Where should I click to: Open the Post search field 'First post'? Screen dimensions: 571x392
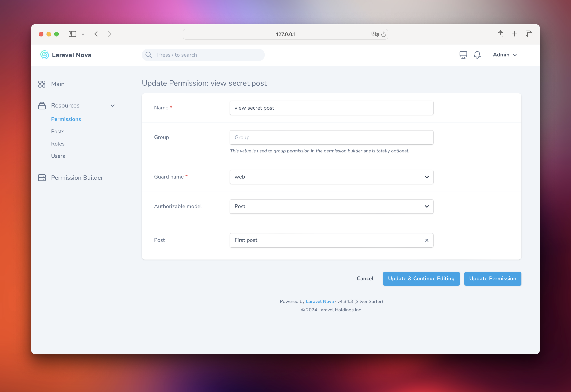331,240
